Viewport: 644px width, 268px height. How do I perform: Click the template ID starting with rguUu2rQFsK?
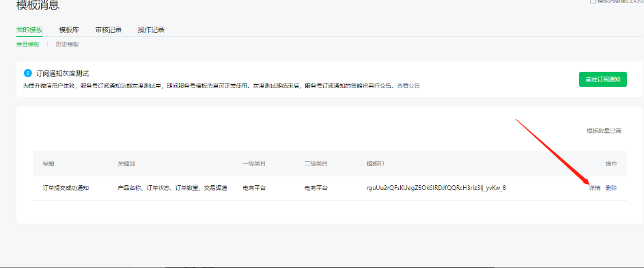[436, 188]
